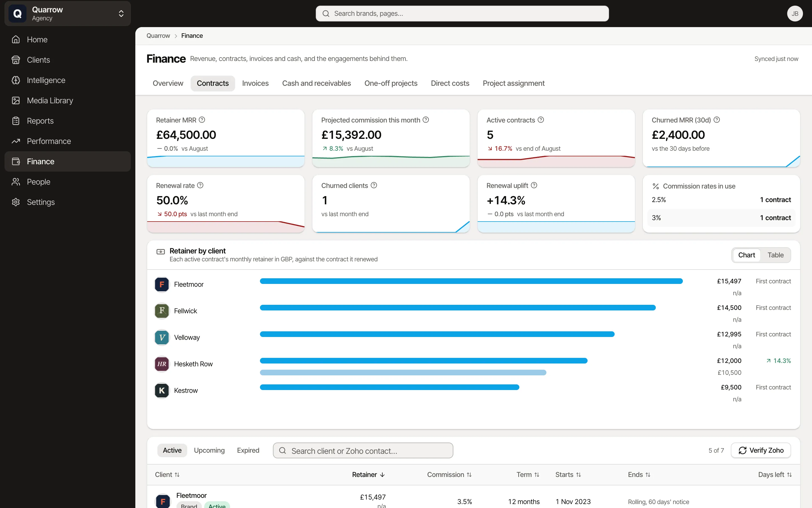This screenshot has height=508, width=812.
Task: Click the Finance breadcrumb item
Action: tap(192, 36)
